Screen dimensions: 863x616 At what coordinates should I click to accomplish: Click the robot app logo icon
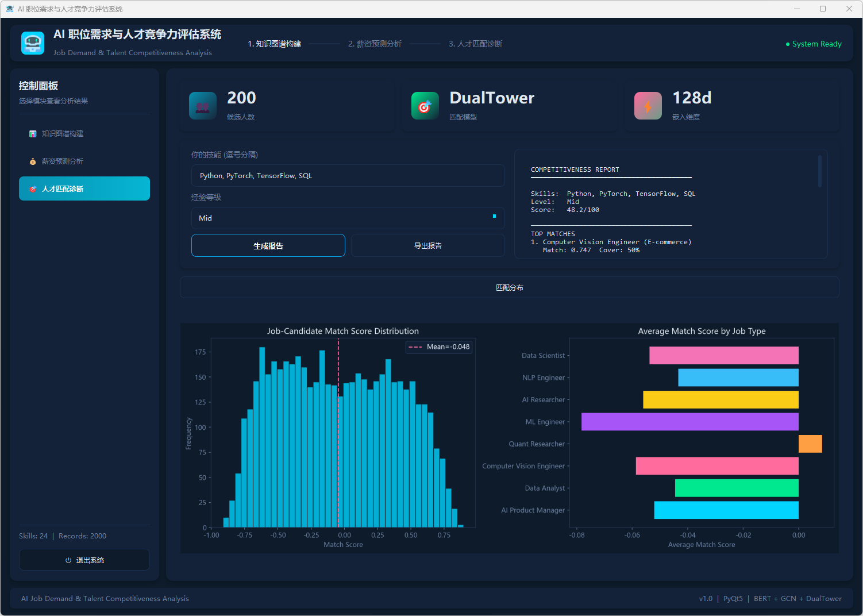coord(33,43)
